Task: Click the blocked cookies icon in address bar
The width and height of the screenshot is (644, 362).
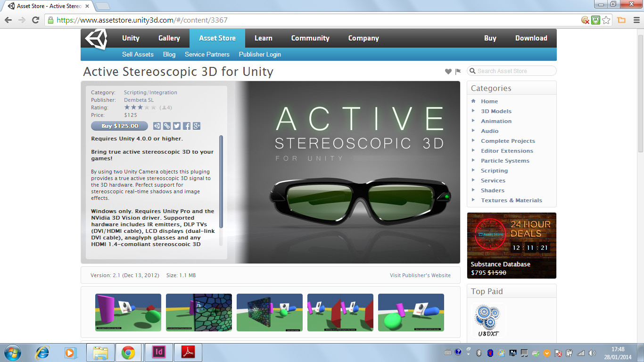Action: (x=585, y=20)
